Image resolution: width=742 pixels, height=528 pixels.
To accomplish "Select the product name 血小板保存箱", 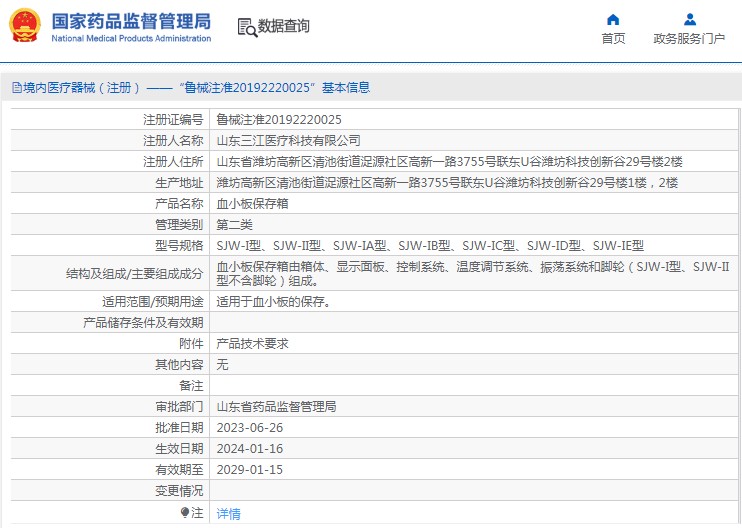I will (252, 203).
